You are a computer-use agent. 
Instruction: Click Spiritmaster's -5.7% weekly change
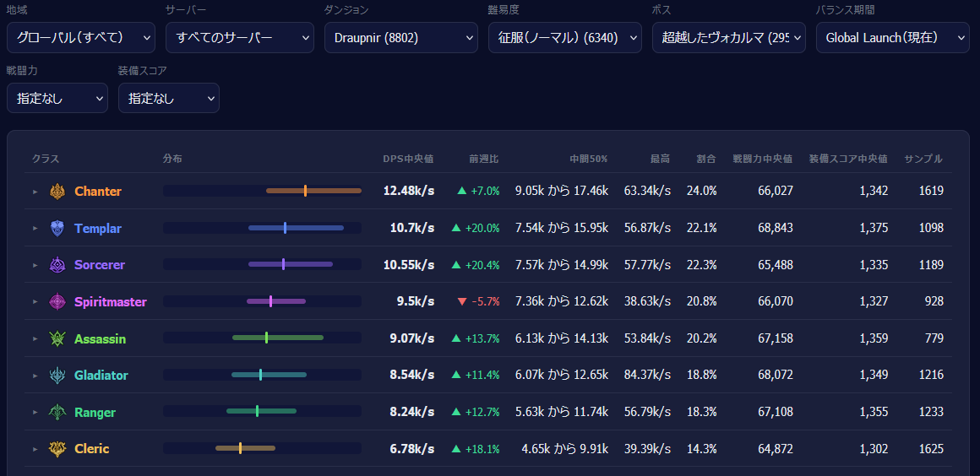pyautogui.click(x=478, y=301)
